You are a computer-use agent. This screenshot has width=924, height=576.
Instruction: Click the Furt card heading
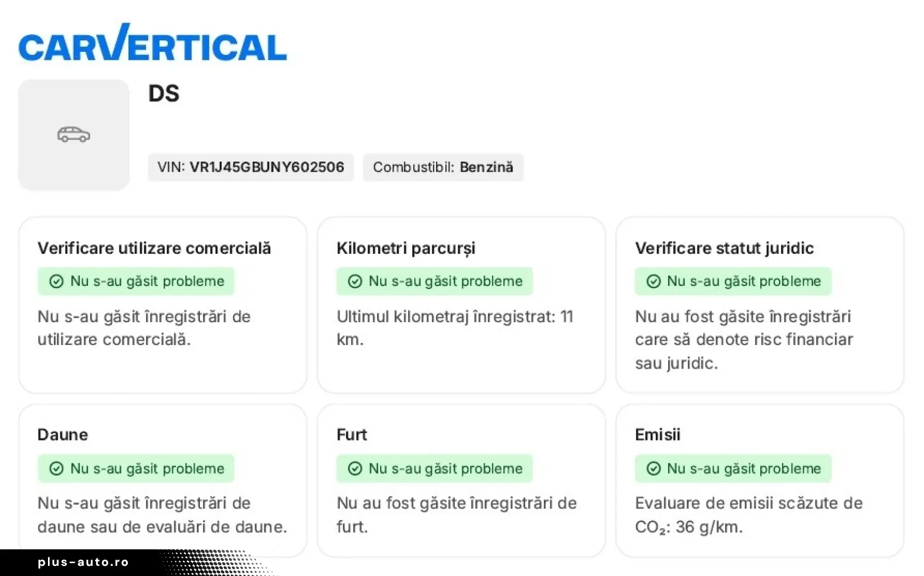(x=351, y=435)
